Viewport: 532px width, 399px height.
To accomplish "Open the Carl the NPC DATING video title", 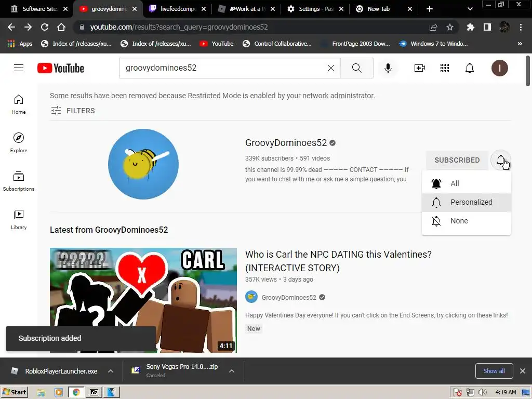I will coord(338,261).
